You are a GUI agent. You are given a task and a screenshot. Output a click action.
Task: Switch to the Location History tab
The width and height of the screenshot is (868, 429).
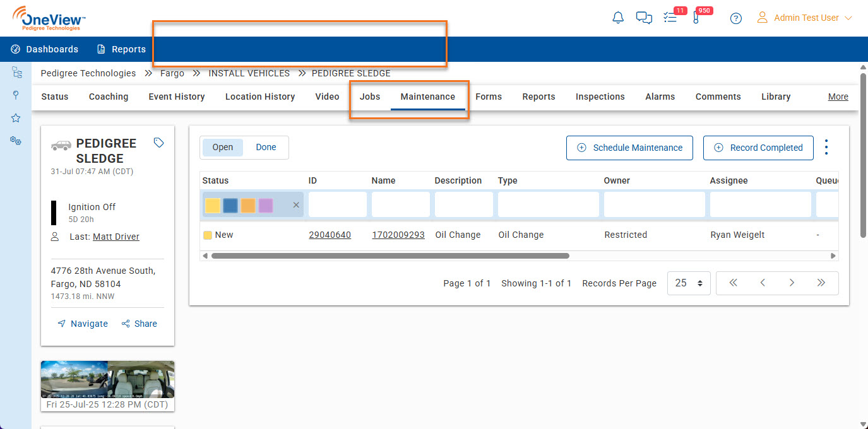[x=260, y=97]
